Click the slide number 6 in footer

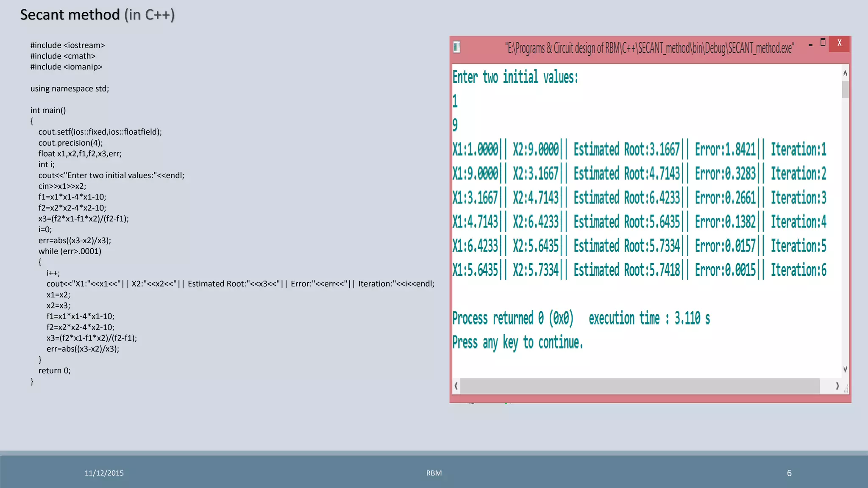[x=789, y=473]
